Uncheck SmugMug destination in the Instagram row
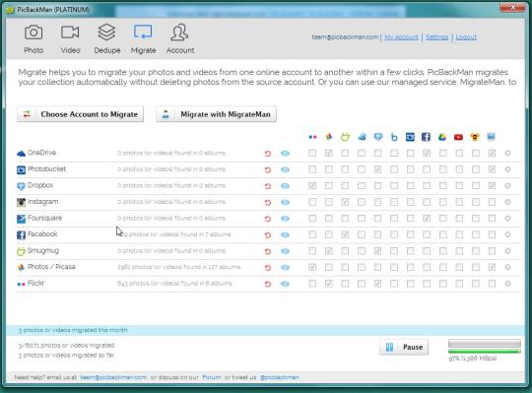Screen dimensions: 532x393 (345, 202)
